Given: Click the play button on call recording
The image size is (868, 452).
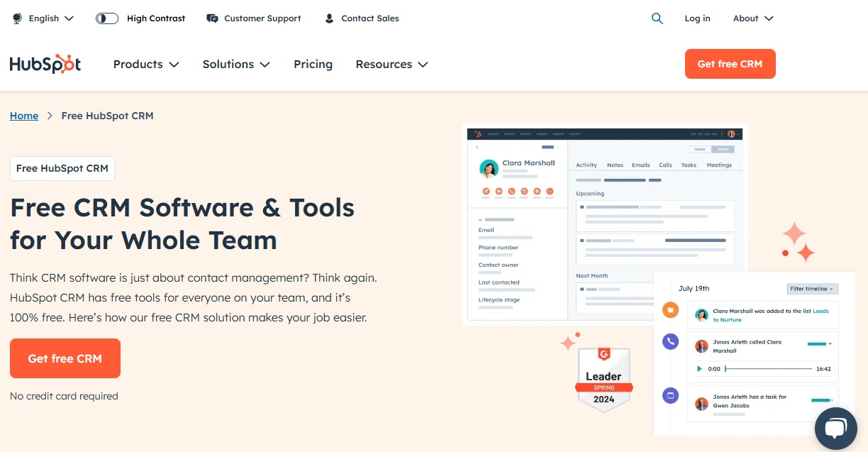Looking at the screenshot, I should (700, 369).
